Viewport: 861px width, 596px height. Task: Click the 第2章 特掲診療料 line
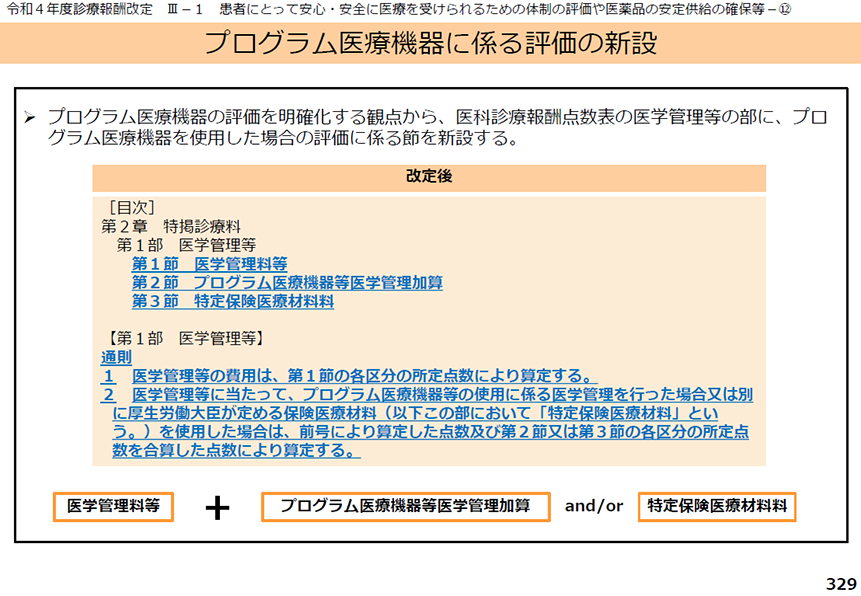tap(171, 226)
